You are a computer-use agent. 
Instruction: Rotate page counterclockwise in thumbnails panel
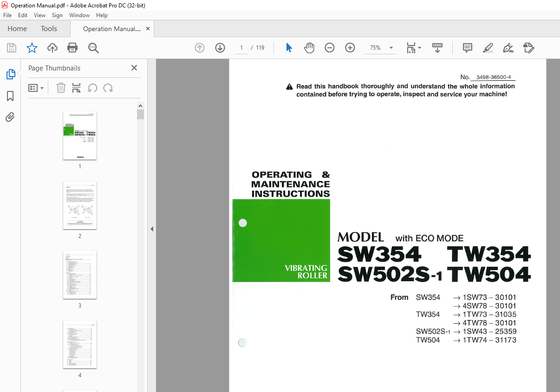(92, 88)
